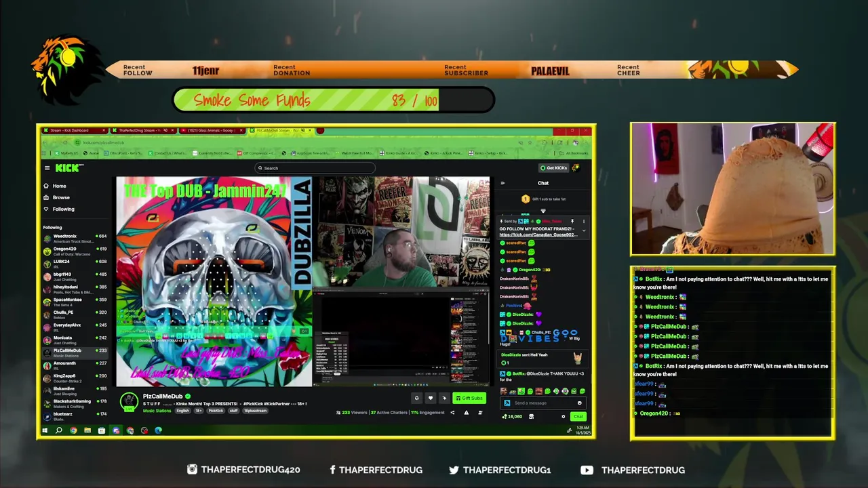Click the Smoke Some Funds goal bar
The width and height of the screenshot is (868, 488).
tap(333, 100)
